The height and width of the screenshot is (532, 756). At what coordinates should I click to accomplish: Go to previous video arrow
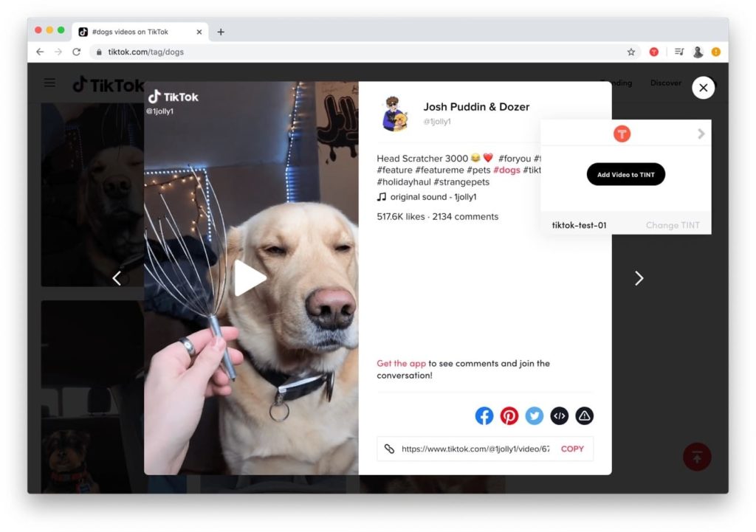point(117,278)
